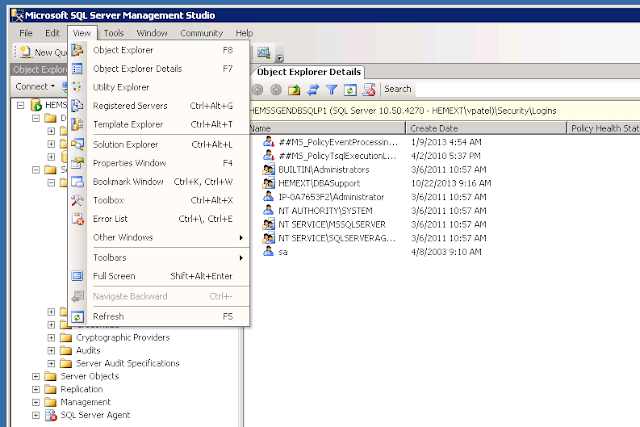Image resolution: width=640 pixels, height=427 pixels.
Task: Sort by the Name column header
Action: pos(327,128)
